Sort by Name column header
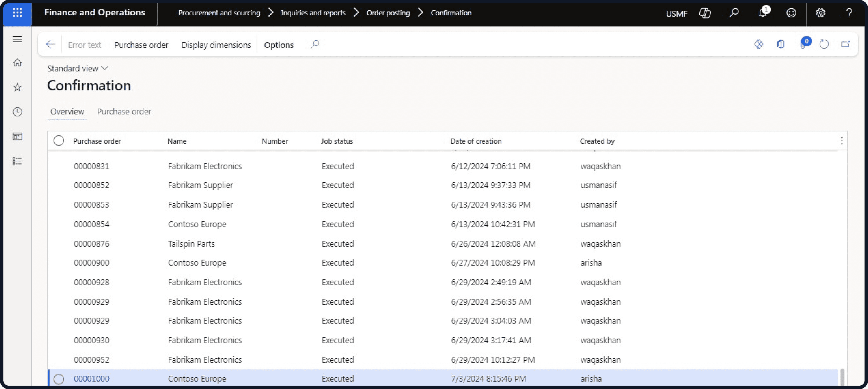Screen dimensions: 868x389 tap(177, 141)
